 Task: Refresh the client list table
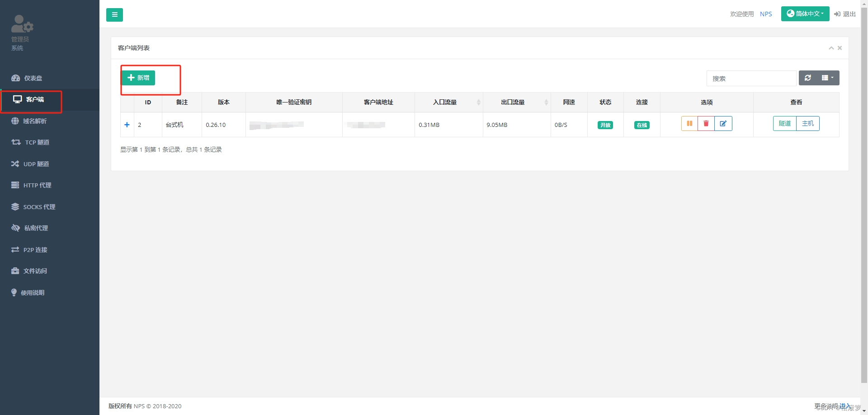click(808, 78)
